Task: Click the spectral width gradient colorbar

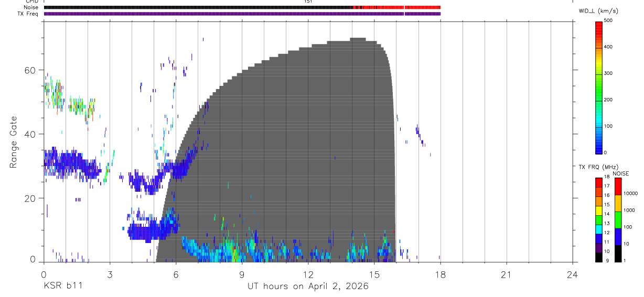Action: click(598, 87)
